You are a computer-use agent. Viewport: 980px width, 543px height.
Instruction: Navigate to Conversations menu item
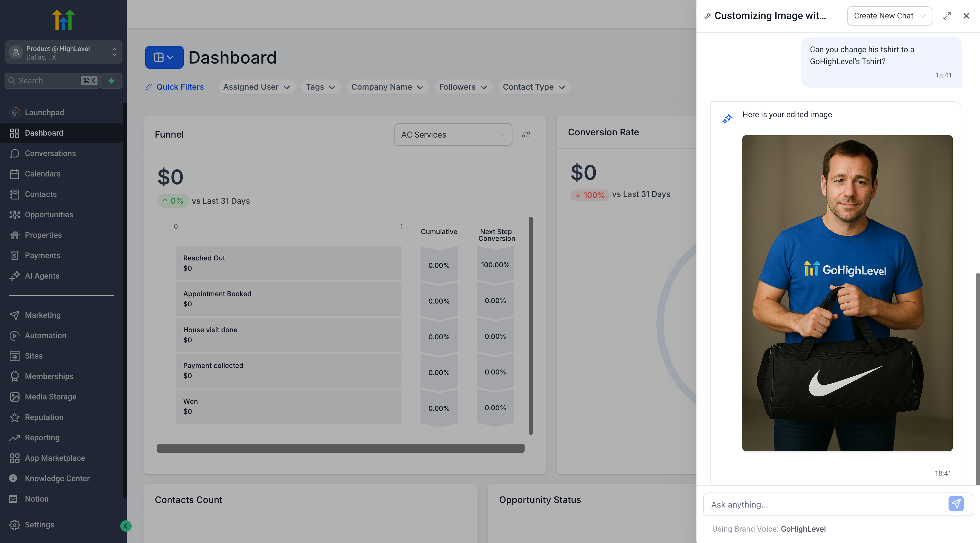point(50,153)
